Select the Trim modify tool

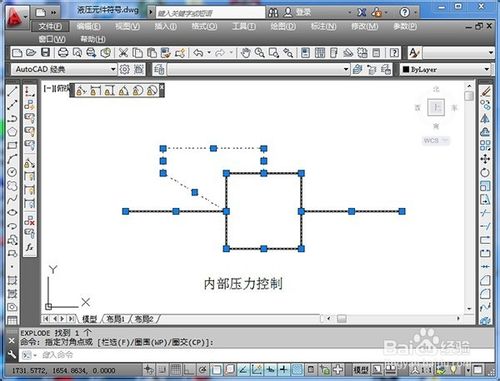point(486,213)
